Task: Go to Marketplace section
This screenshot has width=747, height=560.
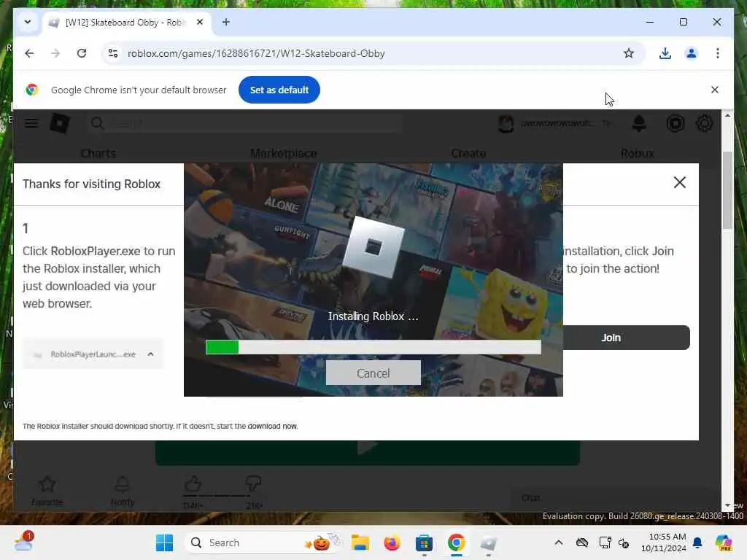Action: tap(284, 153)
